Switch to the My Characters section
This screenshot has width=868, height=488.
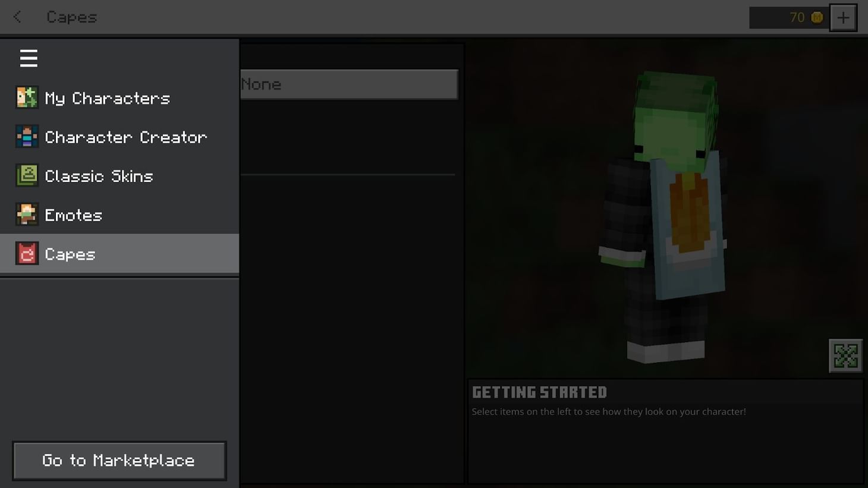(107, 97)
